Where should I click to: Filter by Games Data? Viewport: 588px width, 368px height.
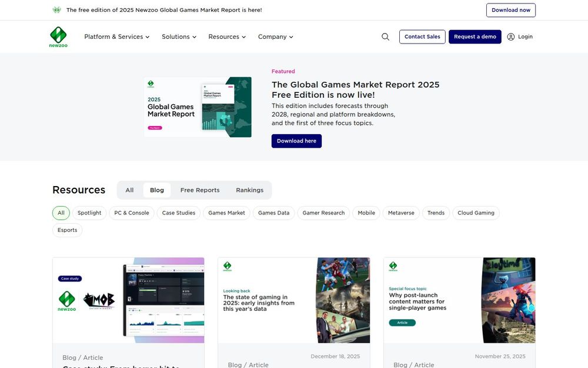point(274,213)
